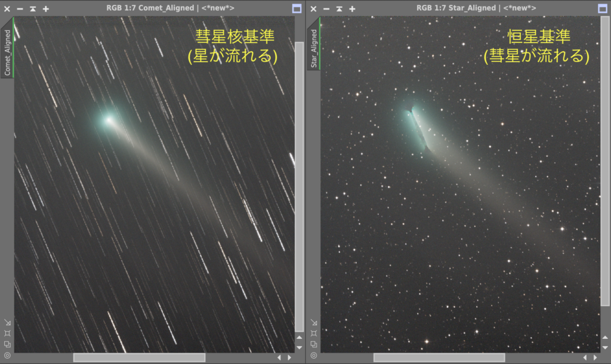Click Star_Aligned window title text
The width and height of the screenshot is (611, 364).
(476, 8)
